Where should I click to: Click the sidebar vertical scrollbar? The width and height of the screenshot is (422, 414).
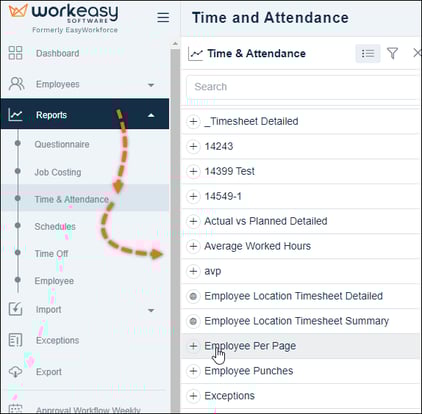175,227
